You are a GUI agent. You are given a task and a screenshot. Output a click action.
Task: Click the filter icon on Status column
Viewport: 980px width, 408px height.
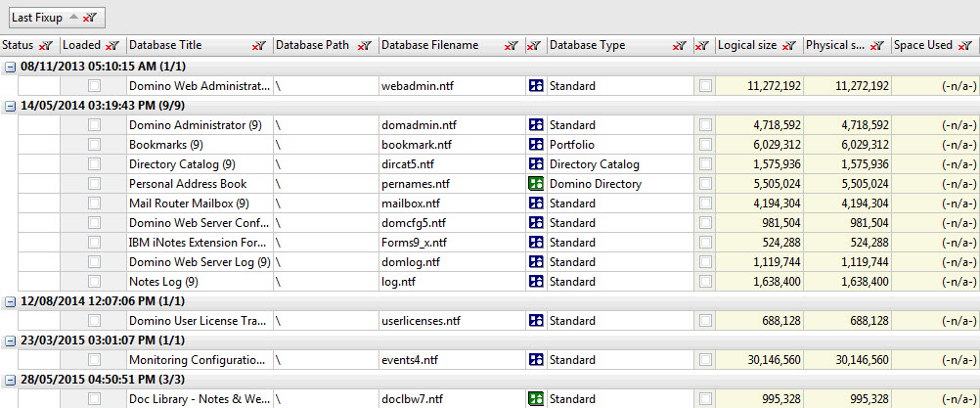[45, 46]
